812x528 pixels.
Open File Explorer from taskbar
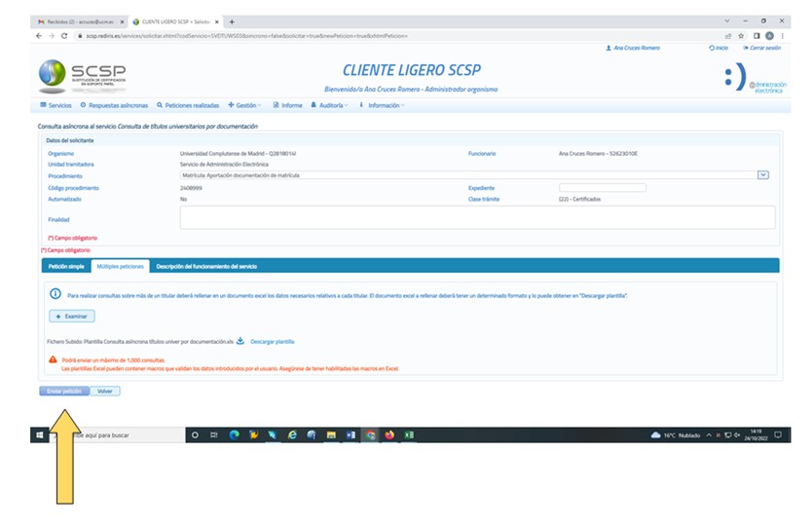coord(331,435)
